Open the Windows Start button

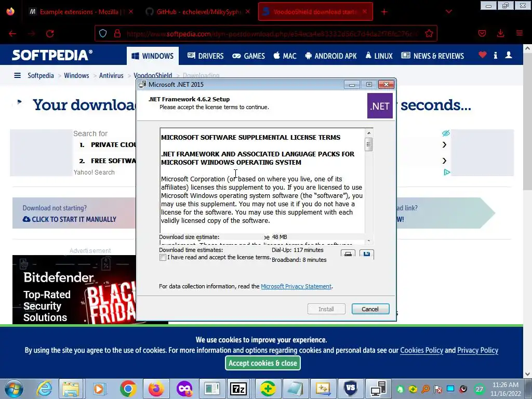point(14,389)
